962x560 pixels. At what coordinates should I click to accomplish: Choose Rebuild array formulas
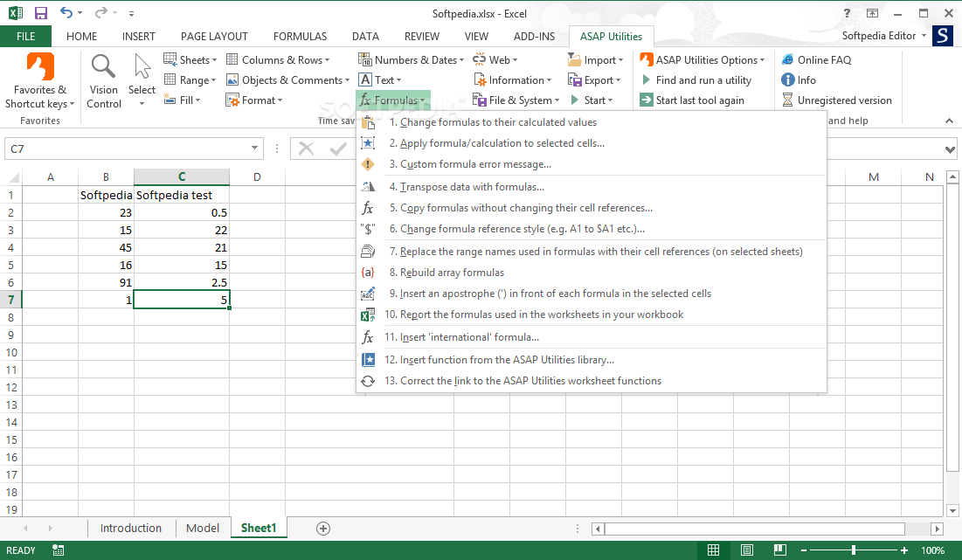[592, 272]
